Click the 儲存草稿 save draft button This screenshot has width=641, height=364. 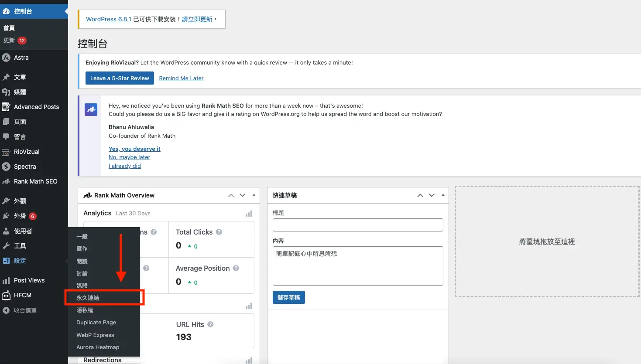(x=289, y=297)
